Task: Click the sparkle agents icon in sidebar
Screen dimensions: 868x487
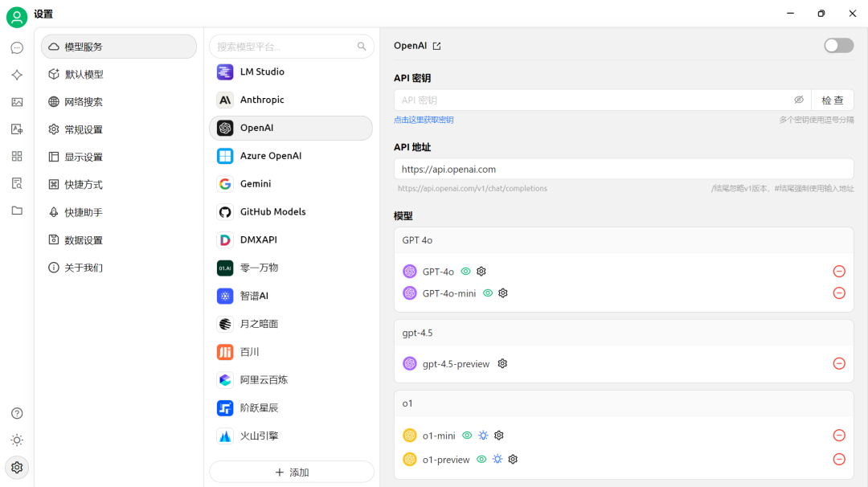Action: coord(17,75)
